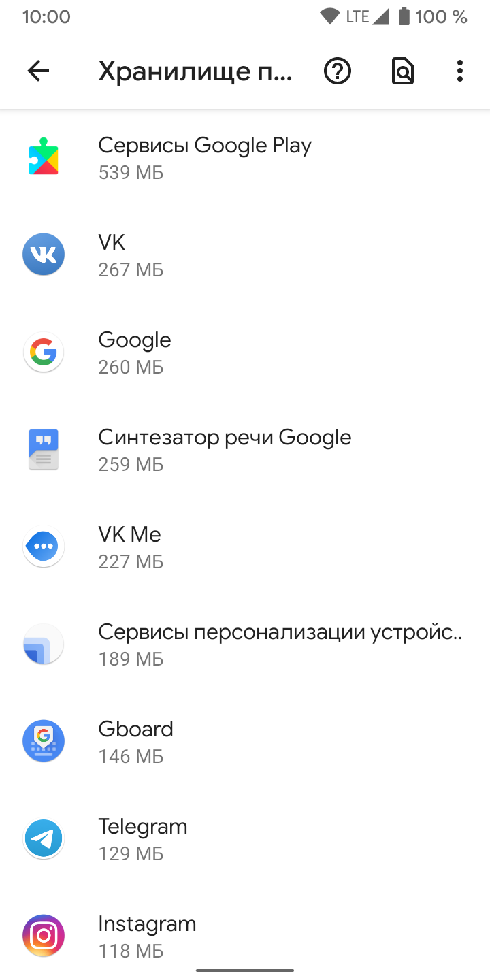The image size is (490, 980).
Task: Open the Telegram 129 МБ entry
Action: point(245,838)
